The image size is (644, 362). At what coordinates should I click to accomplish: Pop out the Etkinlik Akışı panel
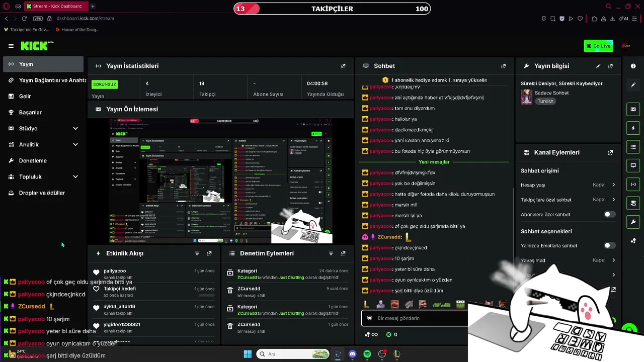pos(209,253)
